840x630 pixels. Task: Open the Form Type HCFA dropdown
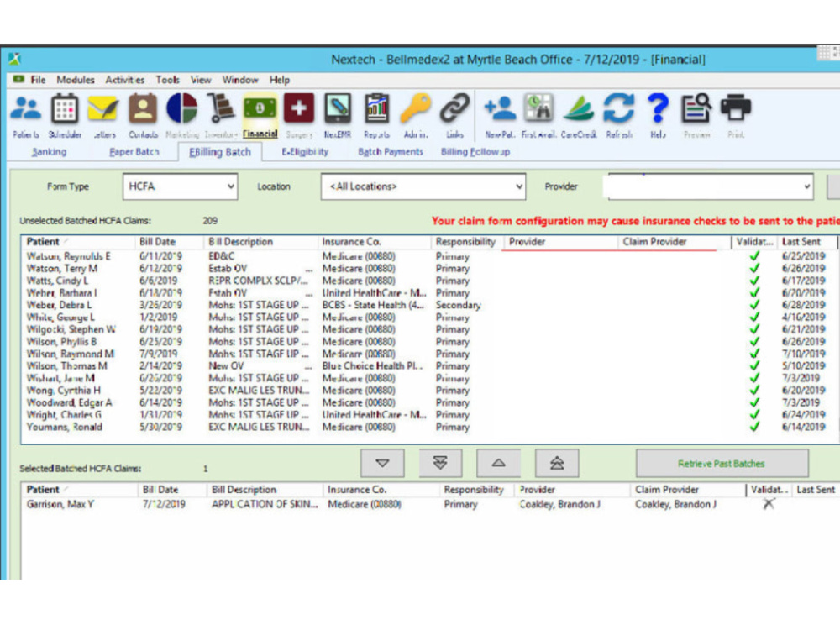click(180, 186)
